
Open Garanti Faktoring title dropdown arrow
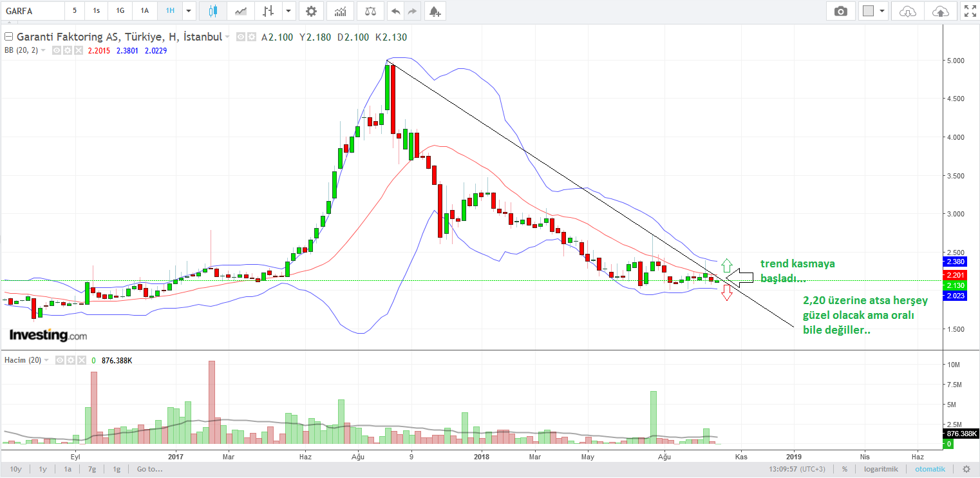(227, 37)
